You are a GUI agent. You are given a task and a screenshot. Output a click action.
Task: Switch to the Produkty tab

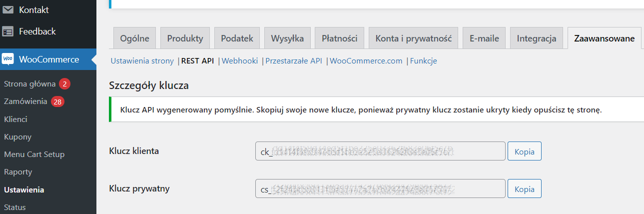coord(185,38)
